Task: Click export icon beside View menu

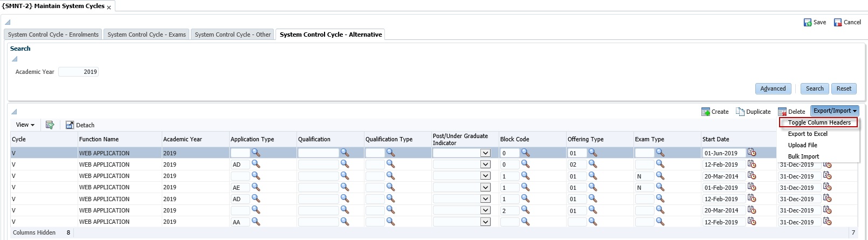Action: pos(50,125)
